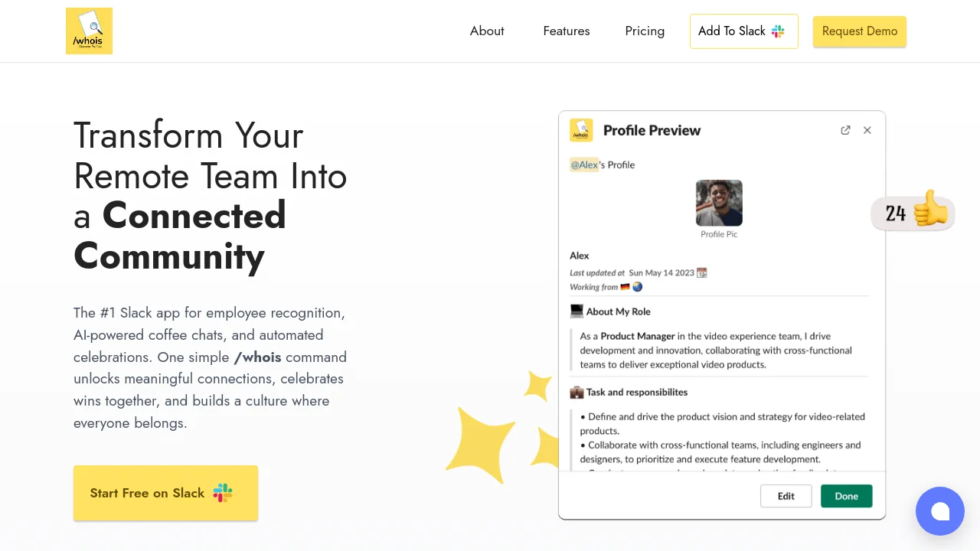Click the laptop icon by About My Role

pos(577,311)
